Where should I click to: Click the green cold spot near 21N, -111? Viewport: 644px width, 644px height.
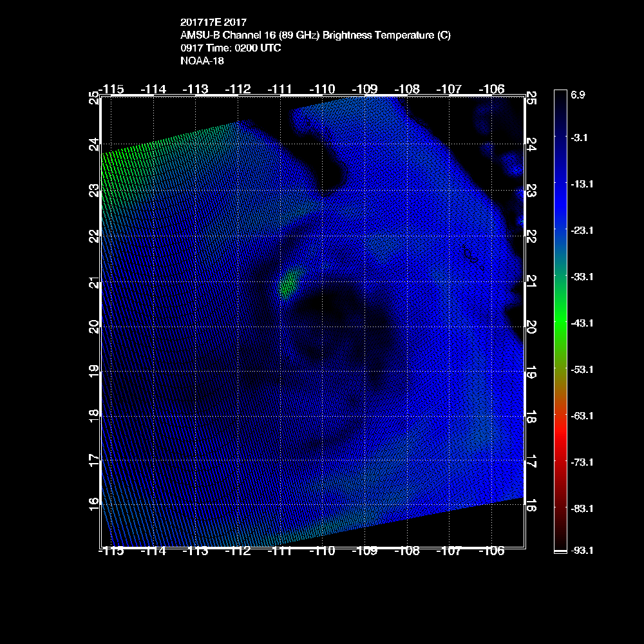point(290,282)
